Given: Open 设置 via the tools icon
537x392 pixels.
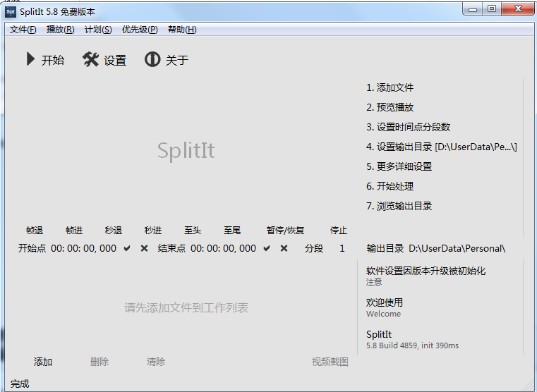Looking at the screenshot, I should pyautogui.click(x=90, y=60).
